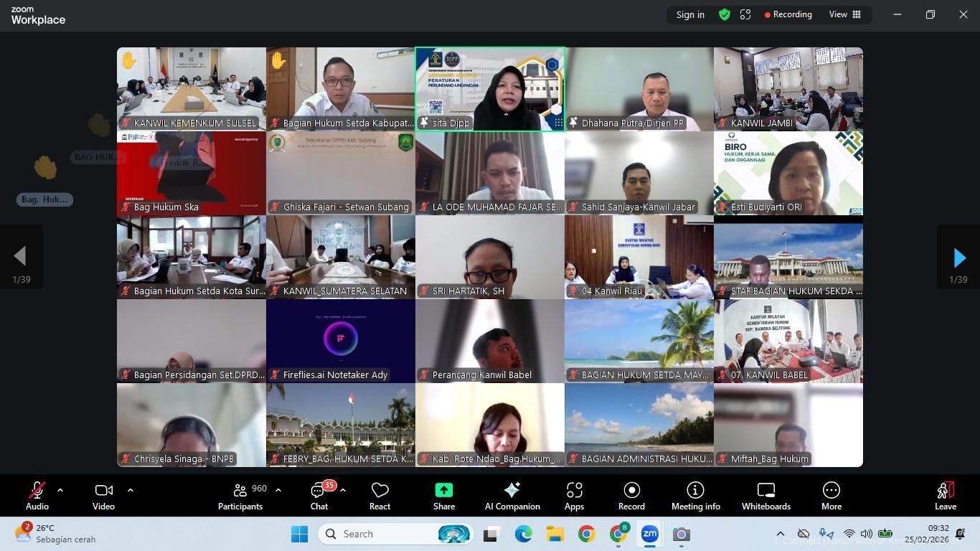Screen dimensions: 980x551
Task: Open AI Companion
Action: (512, 496)
